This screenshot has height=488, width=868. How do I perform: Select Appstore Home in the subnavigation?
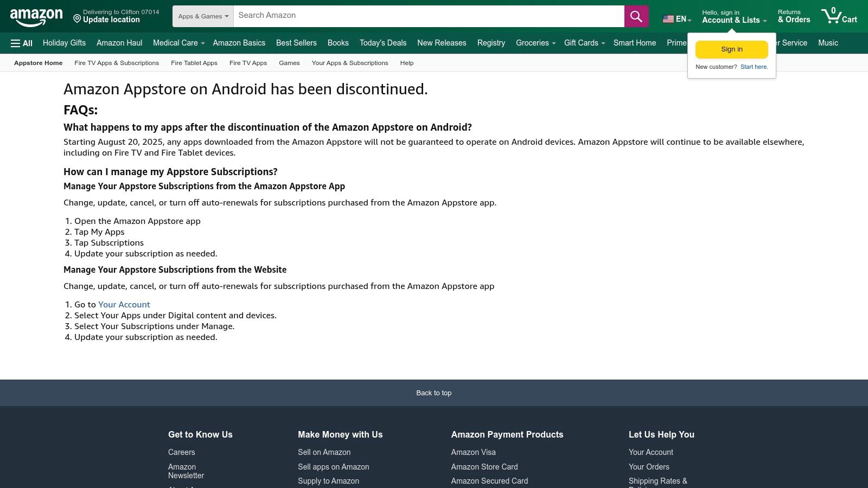[x=37, y=63]
